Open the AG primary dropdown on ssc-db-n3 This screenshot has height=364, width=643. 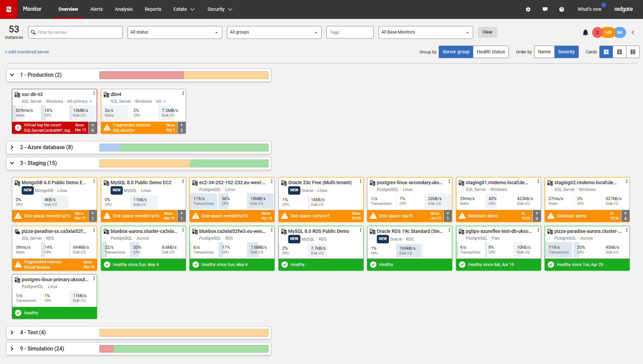pos(79,101)
